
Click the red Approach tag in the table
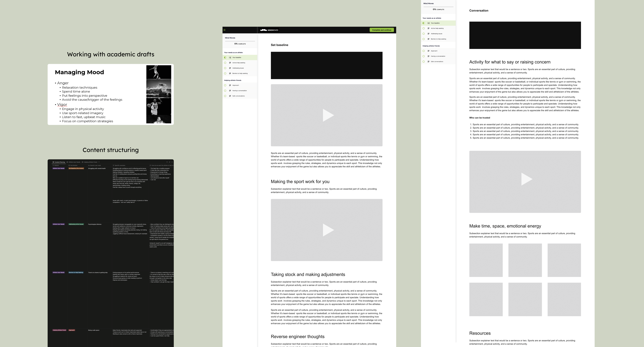tap(72, 330)
